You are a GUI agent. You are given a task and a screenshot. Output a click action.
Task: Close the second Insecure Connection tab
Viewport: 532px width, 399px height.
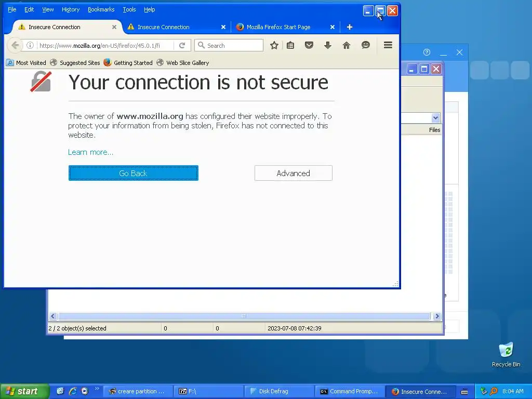tap(223, 27)
